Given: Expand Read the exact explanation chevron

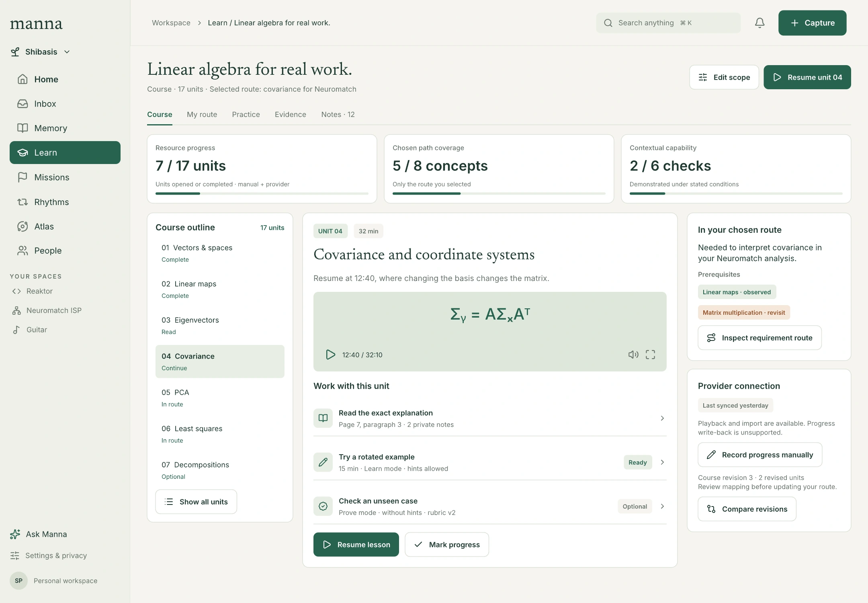Looking at the screenshot, I should (662, 418).
